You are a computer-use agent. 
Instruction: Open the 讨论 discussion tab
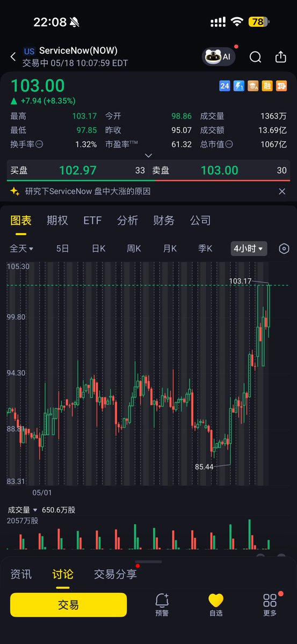(x=63, y=574)
